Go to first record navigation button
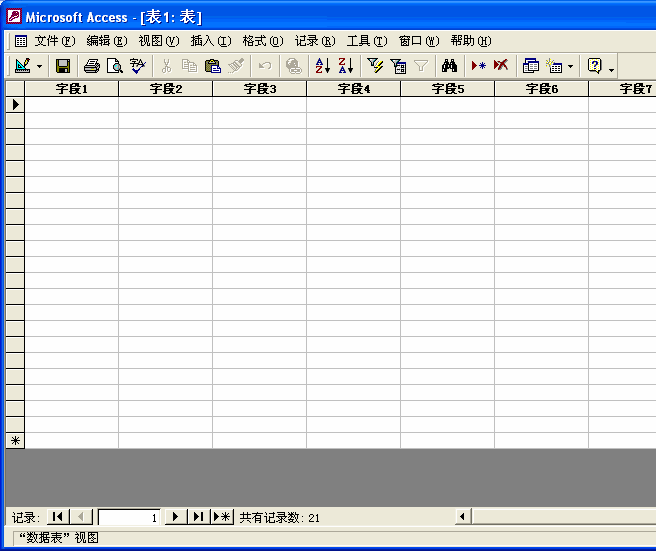 pyautogui.click(x=58, y=517)
